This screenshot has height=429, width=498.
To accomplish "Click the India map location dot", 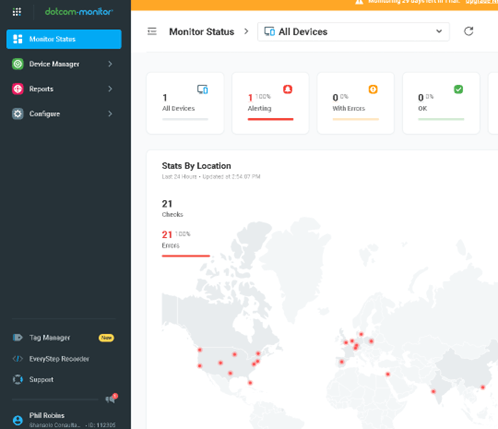I will 433,391.
